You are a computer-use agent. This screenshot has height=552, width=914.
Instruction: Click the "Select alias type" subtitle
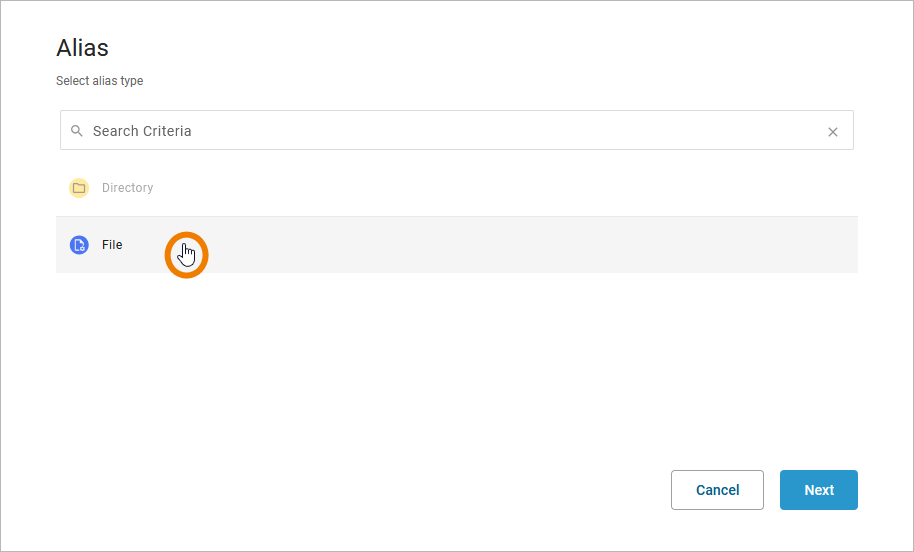coord(99,81)
